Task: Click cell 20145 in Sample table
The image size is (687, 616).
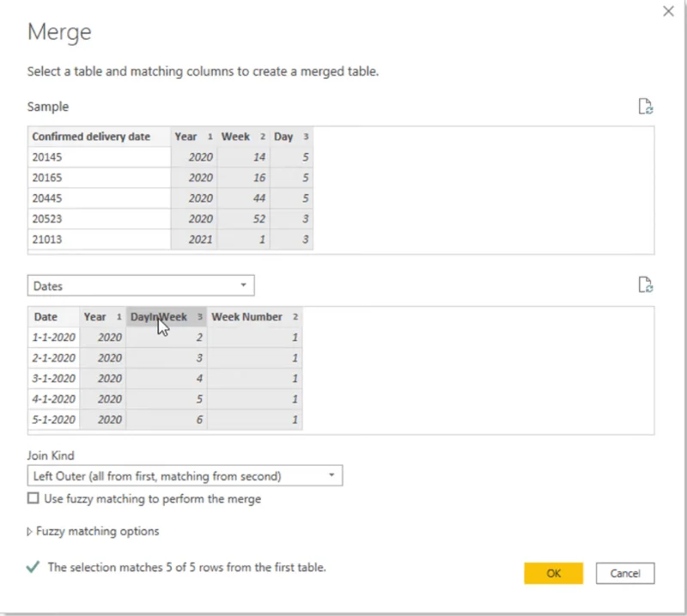Action: click(x=100, y=157)
